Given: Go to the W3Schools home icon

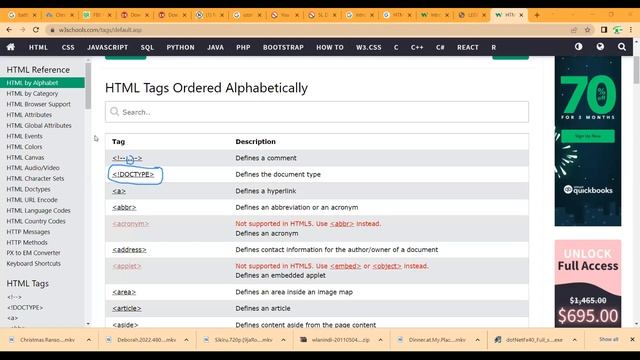Looking at the screenshot, I should pos(11,47).
